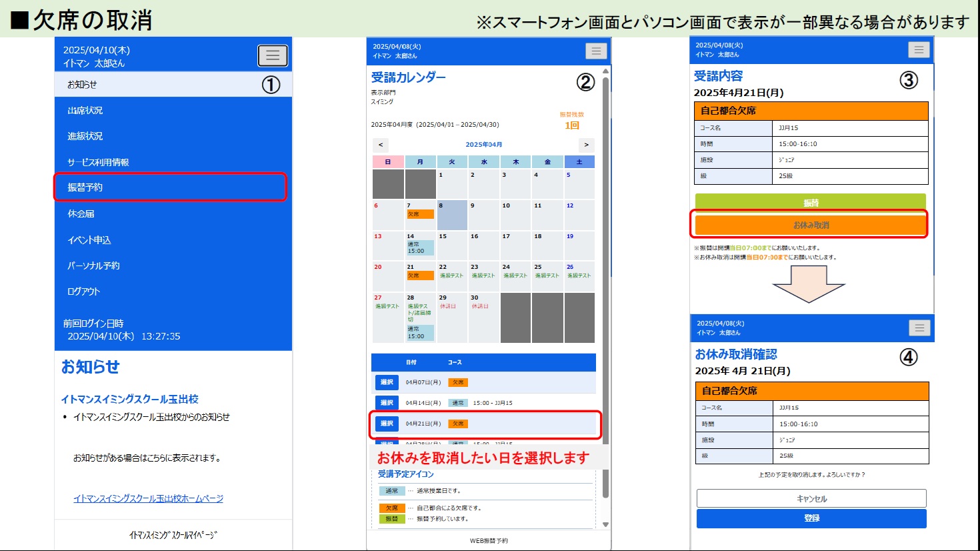Open hamburger menu on the 受講カレンダー screen
Screen dimensions: 980x551
[596, 51]
